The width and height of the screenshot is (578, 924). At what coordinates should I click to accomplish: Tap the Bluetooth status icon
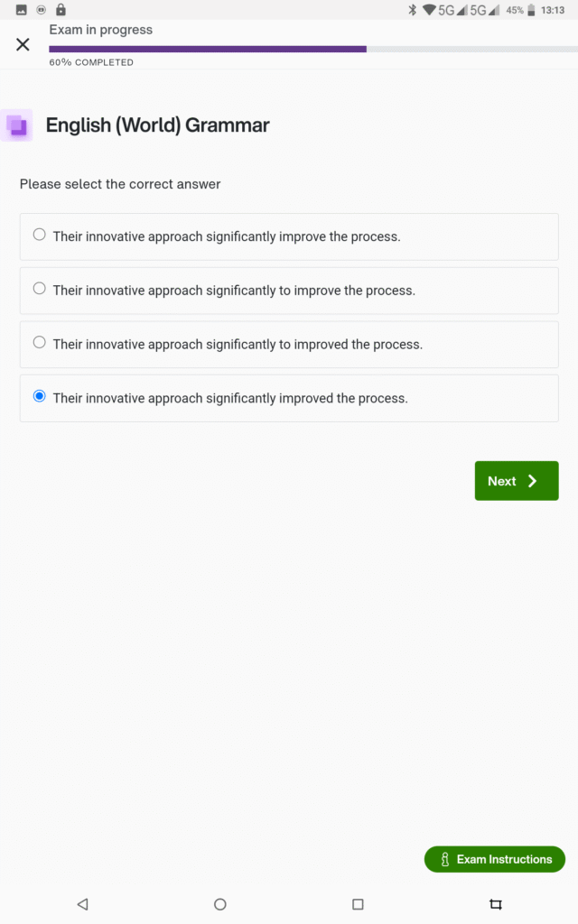(x=412, y=10)
